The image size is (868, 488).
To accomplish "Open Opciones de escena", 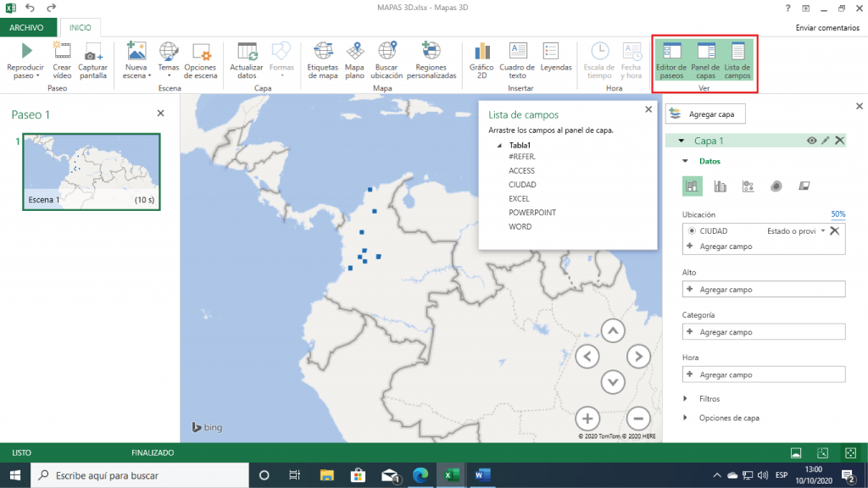I will pyautogui.click(x=200, y=61).
